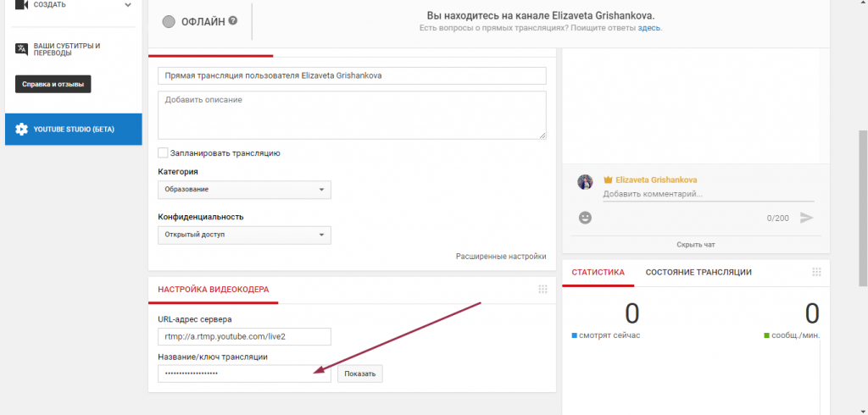Click the Добавить комментарий chat input
Viewport: 868px width, 415px height.
[x=709, y=194]
